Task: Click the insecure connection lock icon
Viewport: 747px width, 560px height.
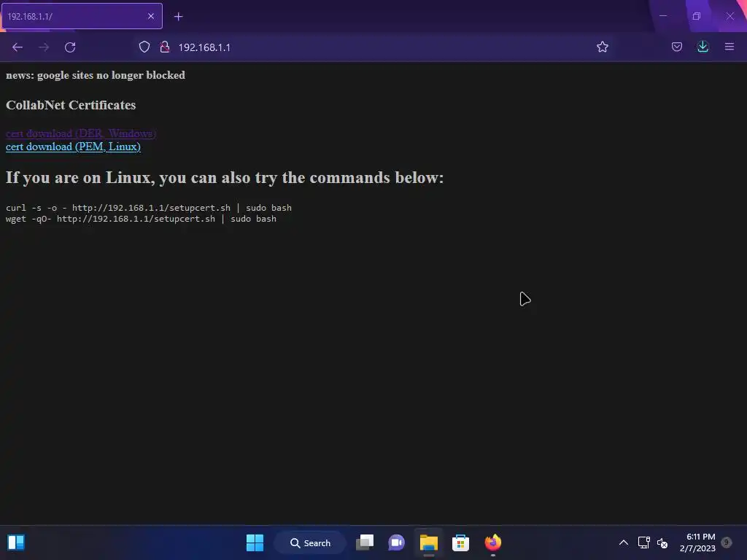Action: (165, 47)
